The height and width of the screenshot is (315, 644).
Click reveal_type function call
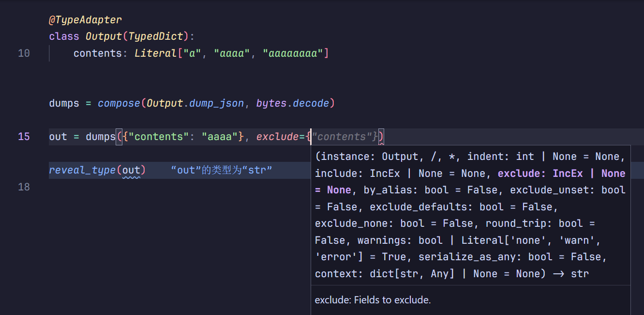tap(82, 170)
